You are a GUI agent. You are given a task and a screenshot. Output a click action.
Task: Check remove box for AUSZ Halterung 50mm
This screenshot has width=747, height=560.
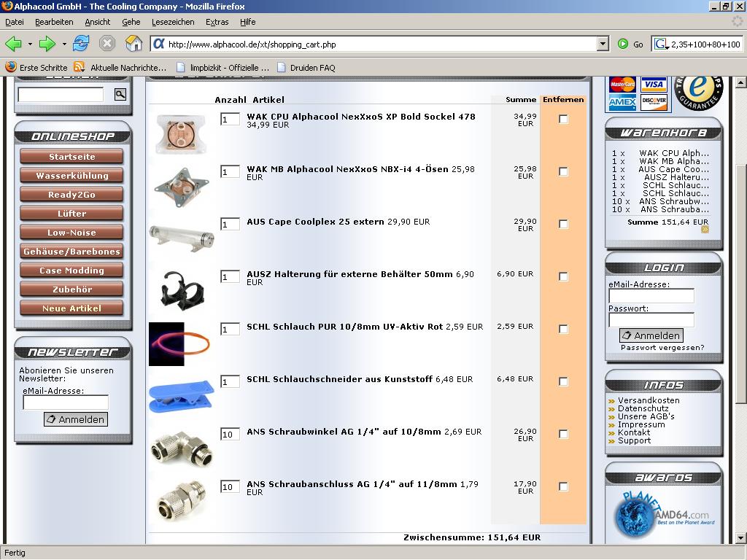[x=563, y=276]
